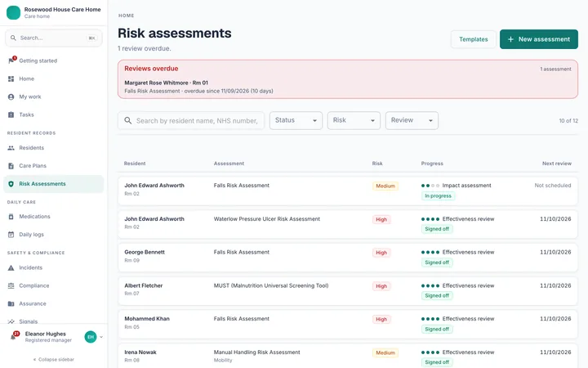The height and width of the screenshot is (368, 588).
Task: Open Tasks page
Action: click(54, 115)
